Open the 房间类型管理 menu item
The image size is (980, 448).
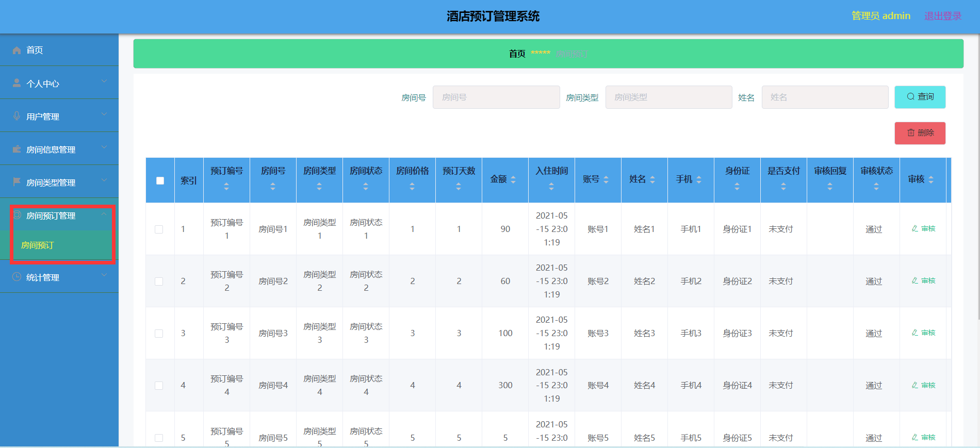(x=59, y=182)
